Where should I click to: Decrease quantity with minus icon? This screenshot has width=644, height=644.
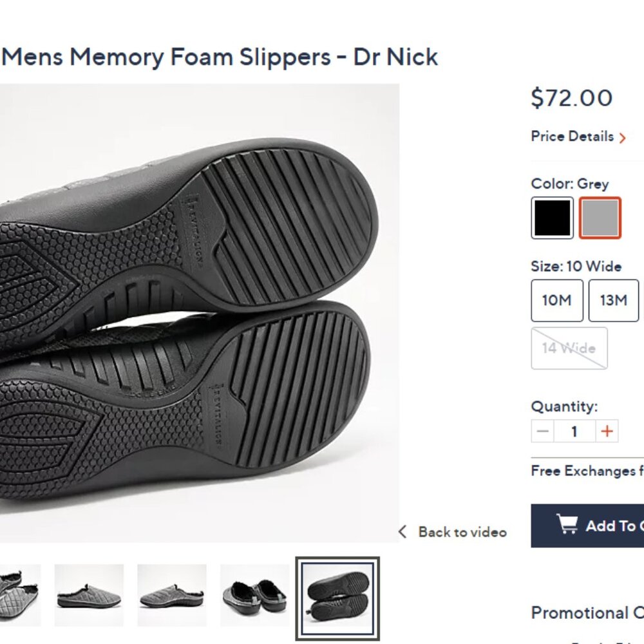coord(542,431)
